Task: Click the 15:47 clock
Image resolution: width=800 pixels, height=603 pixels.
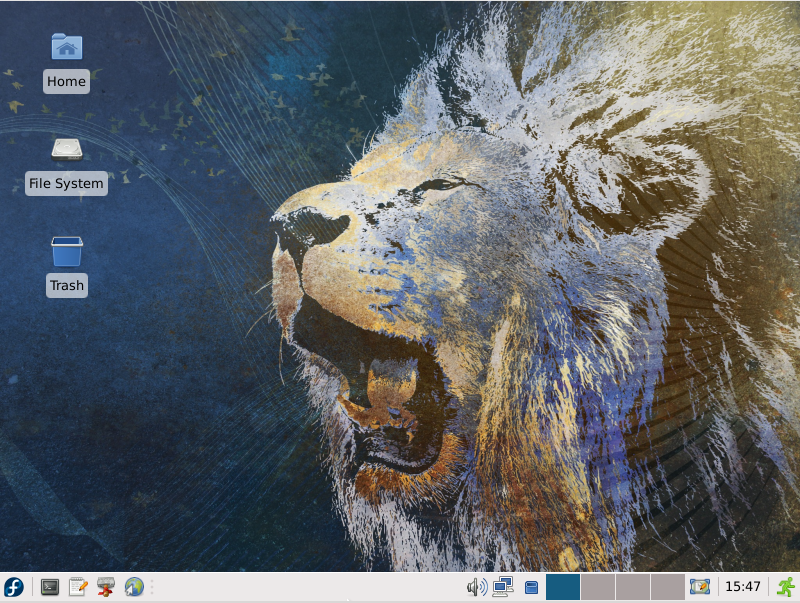Action: pos(743,587)
